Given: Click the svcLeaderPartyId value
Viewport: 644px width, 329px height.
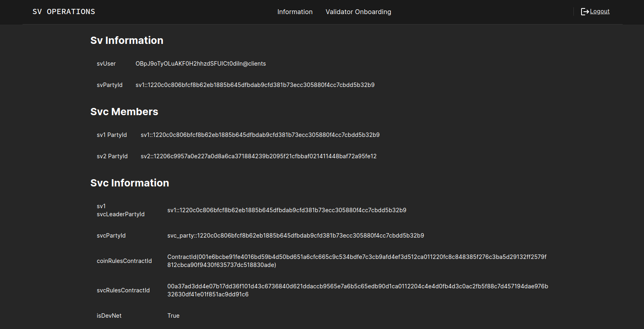Looking at the screenshot, I should tap(287, 210).
